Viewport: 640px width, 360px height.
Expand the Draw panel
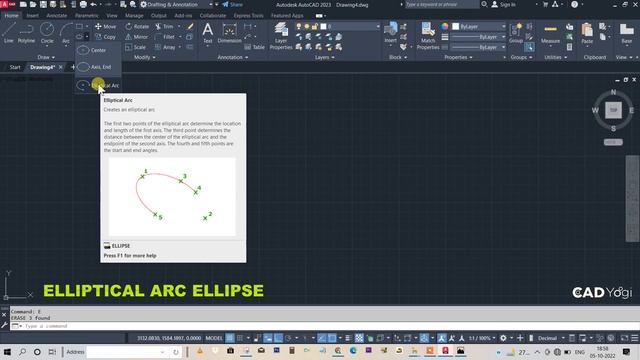(x=46, y=58)
